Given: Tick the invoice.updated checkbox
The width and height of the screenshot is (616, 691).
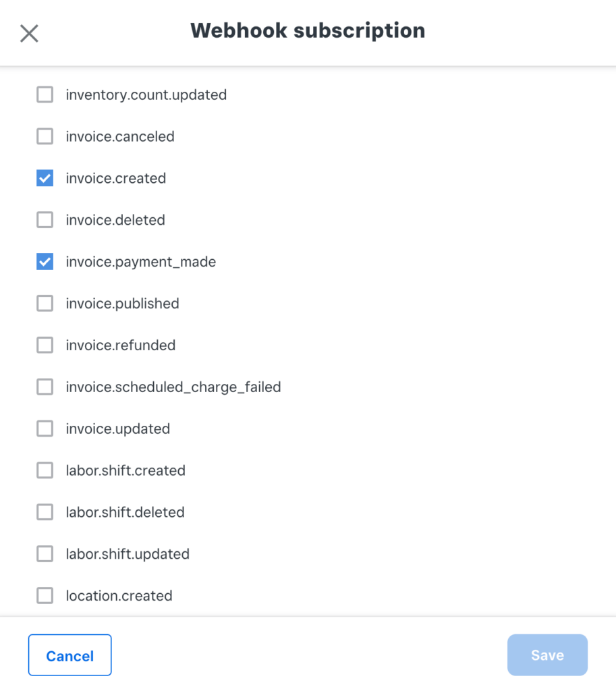Looking at the screenshot, I should [x=45, y=429].
